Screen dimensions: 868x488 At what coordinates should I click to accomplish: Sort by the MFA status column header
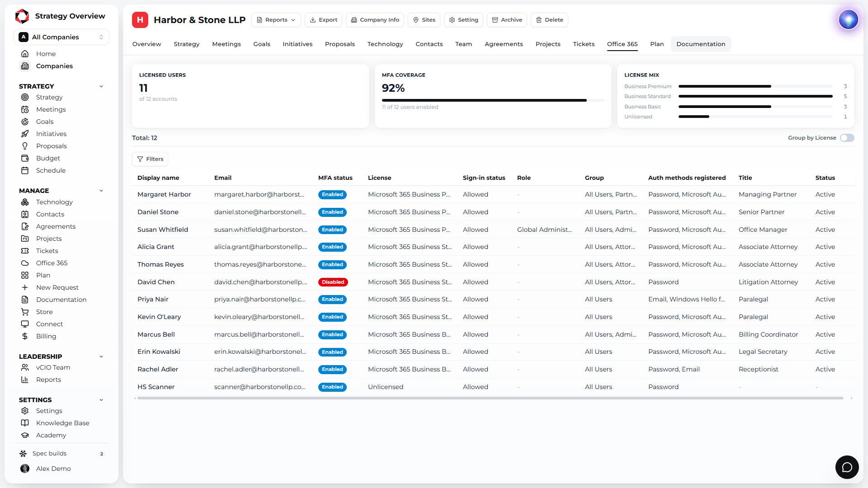pyautogui.click(x=335, y=178)
